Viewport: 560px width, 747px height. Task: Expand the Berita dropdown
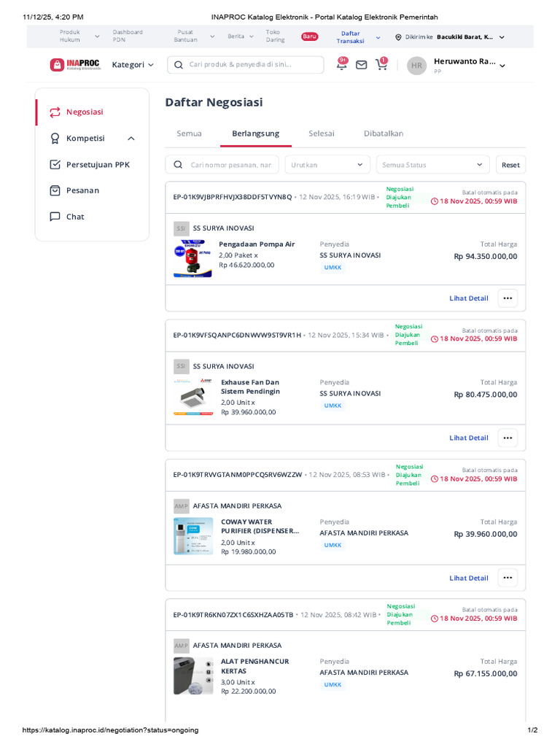click(252, 36)
